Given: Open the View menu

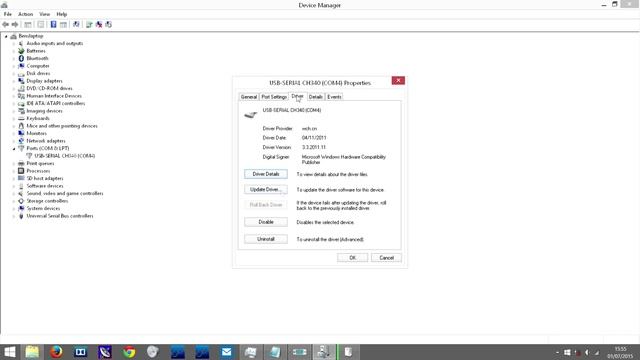Looking at the screenshot, I should point(44,14).
